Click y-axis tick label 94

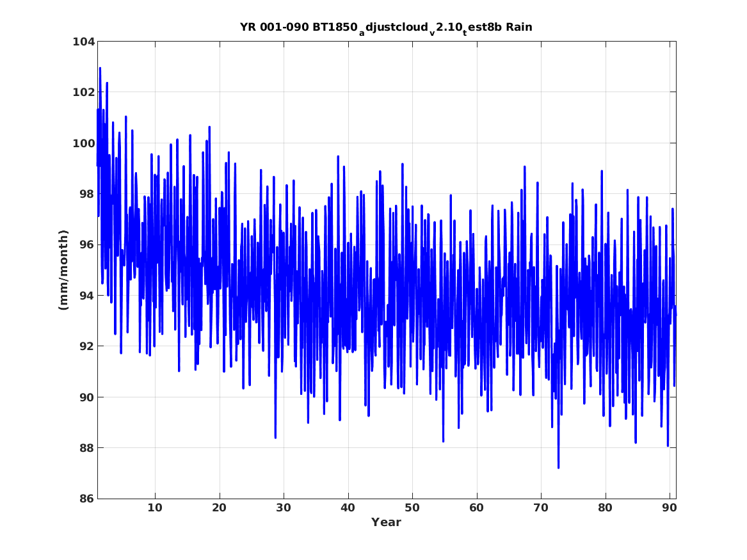pyautogui.click(x=87, y=296)
